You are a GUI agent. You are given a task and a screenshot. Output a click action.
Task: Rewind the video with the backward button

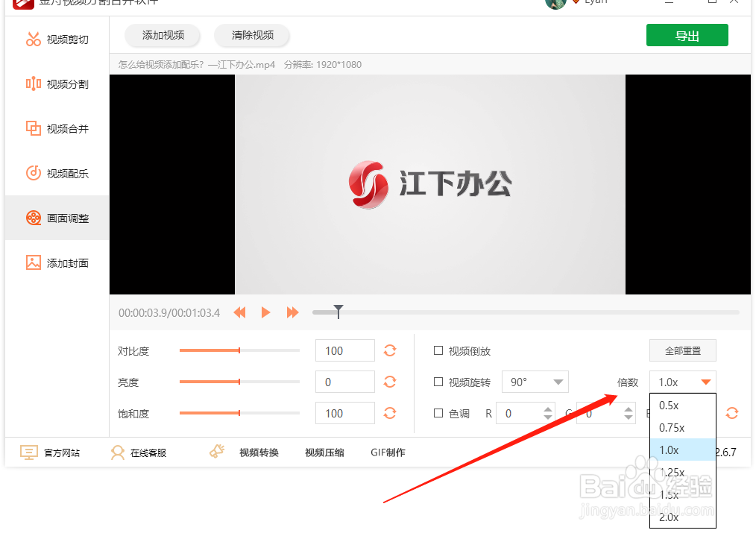(x=239, y=312)
